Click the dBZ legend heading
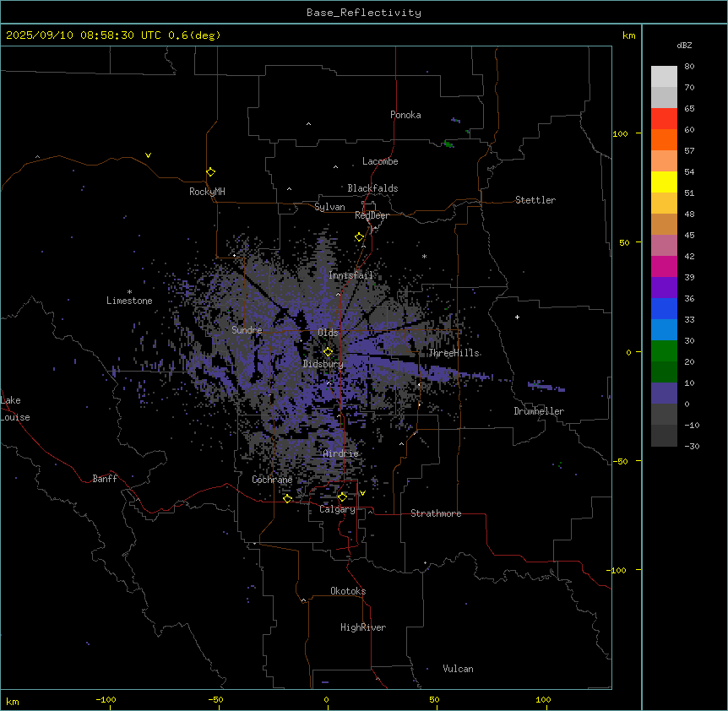 coord(684,46)
